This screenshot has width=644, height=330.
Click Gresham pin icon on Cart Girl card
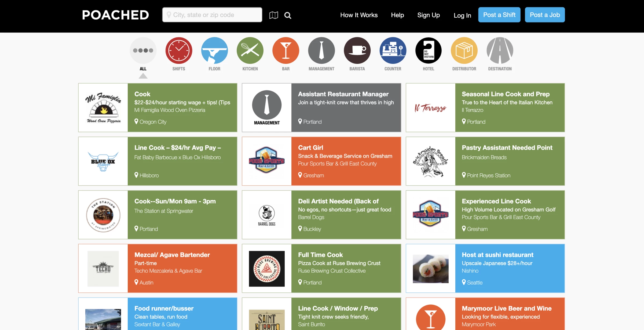pyautogui.click(x=300, y=175)
